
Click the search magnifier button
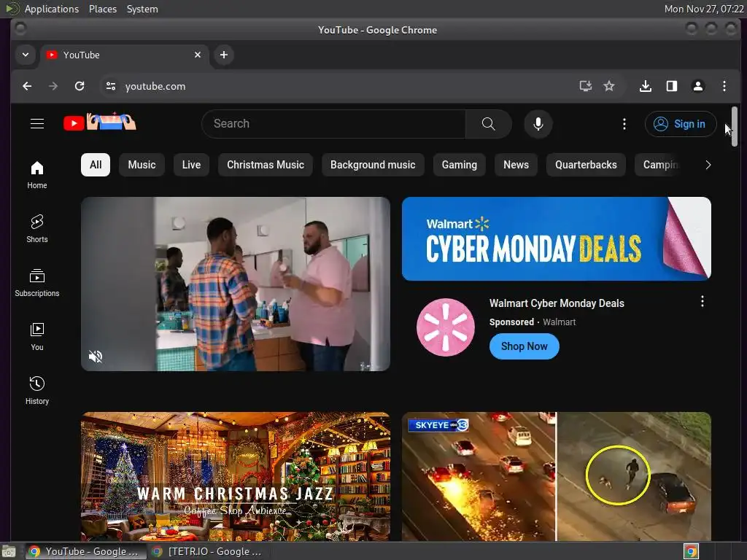tap(488, 124)
